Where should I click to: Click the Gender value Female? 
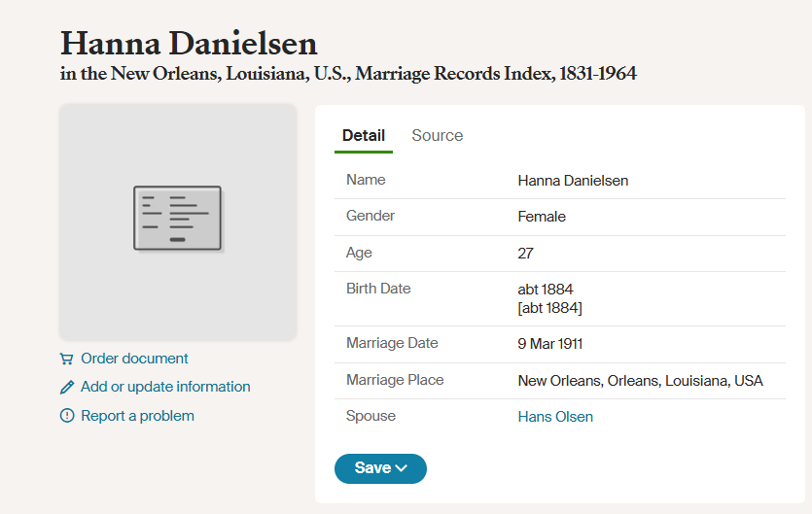542,217
